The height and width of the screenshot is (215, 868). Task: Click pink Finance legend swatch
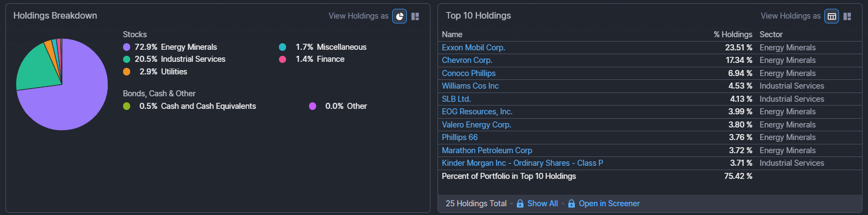tap(282, 59)
